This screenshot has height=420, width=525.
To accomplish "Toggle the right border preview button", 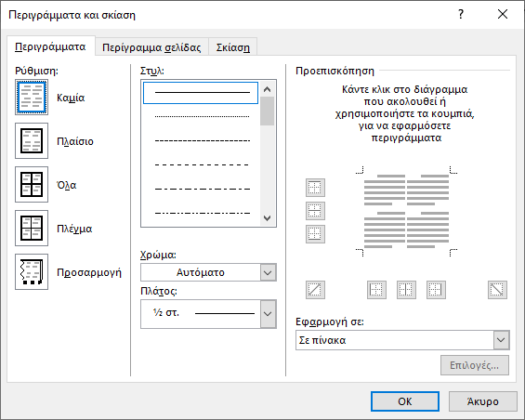I will point(436,290).
